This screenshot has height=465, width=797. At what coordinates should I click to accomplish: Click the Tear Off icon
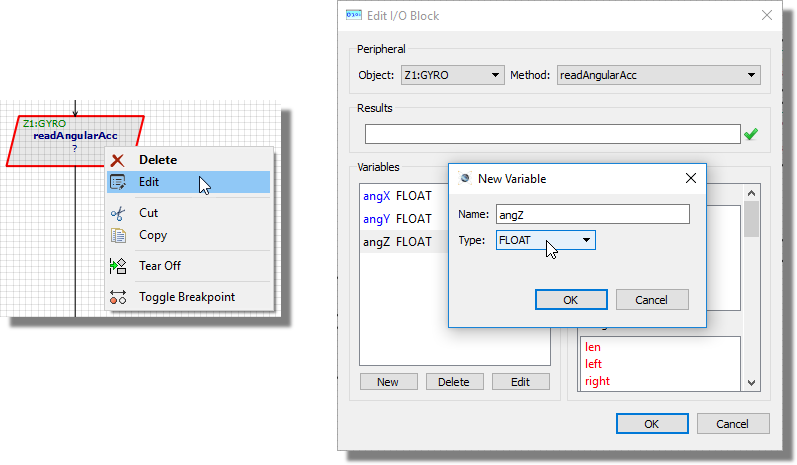[x=118, y=266]
